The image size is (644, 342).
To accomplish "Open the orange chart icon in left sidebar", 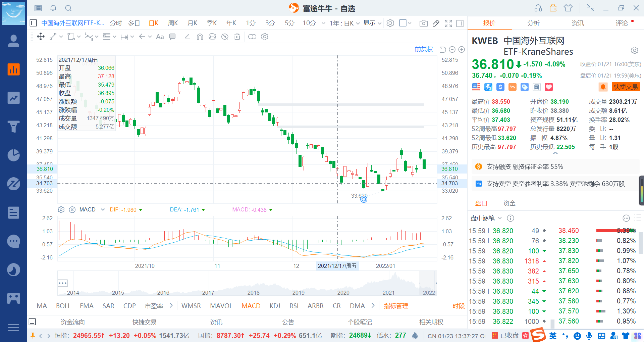I will pyautogui.click(x=13, y=69).
